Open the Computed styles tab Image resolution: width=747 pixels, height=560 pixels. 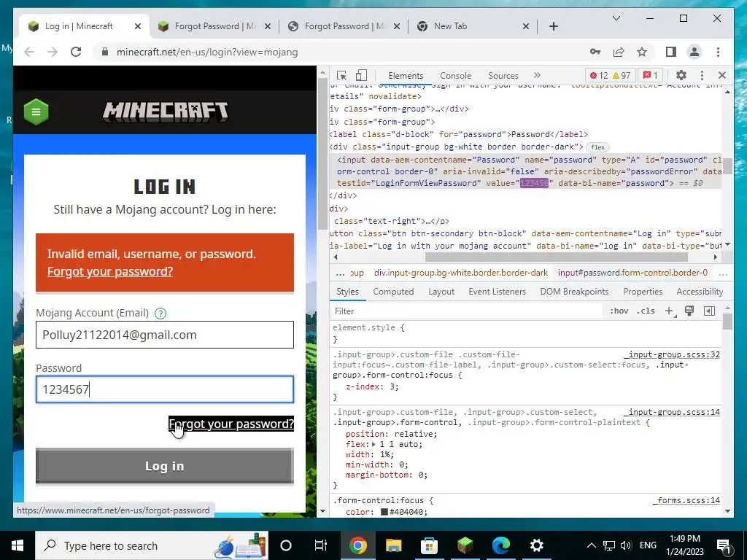point(393,292)
